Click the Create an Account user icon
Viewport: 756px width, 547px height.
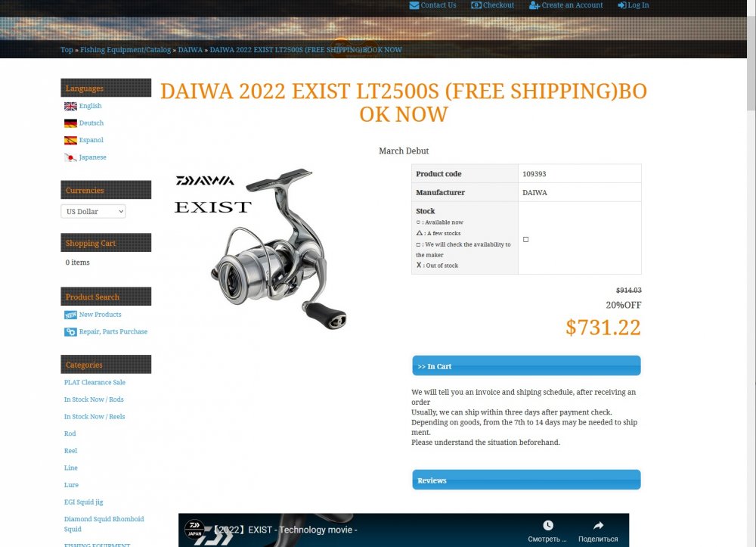point(534,5)
